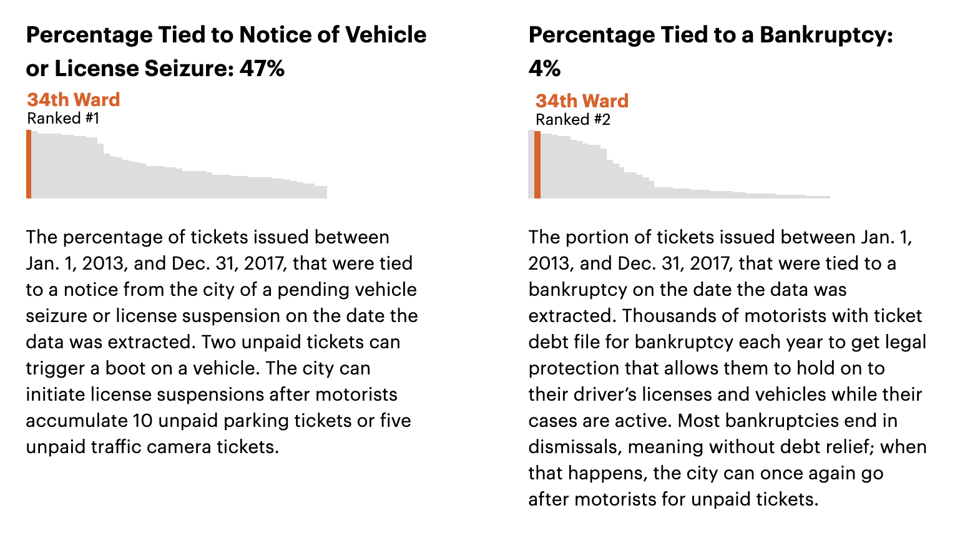Click the '4%' value under bankruptcy heading
The image size is (980, 538).
544,69
